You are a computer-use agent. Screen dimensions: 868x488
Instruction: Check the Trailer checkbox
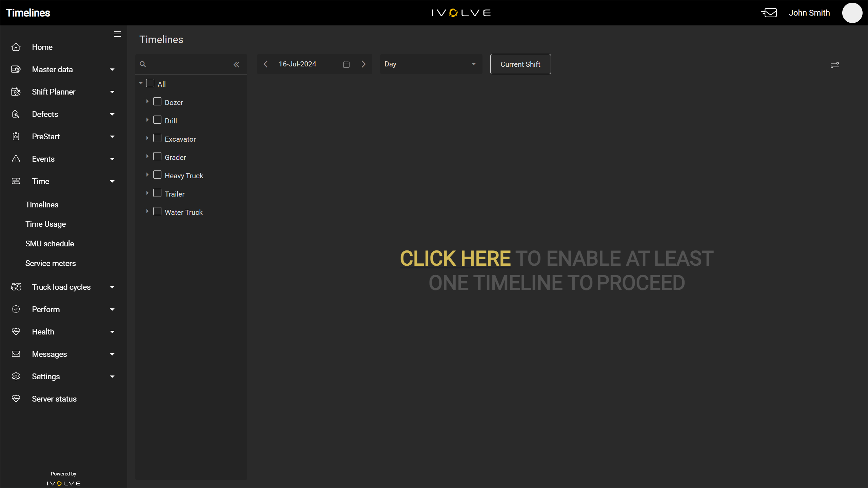click(x=157, y=193)
